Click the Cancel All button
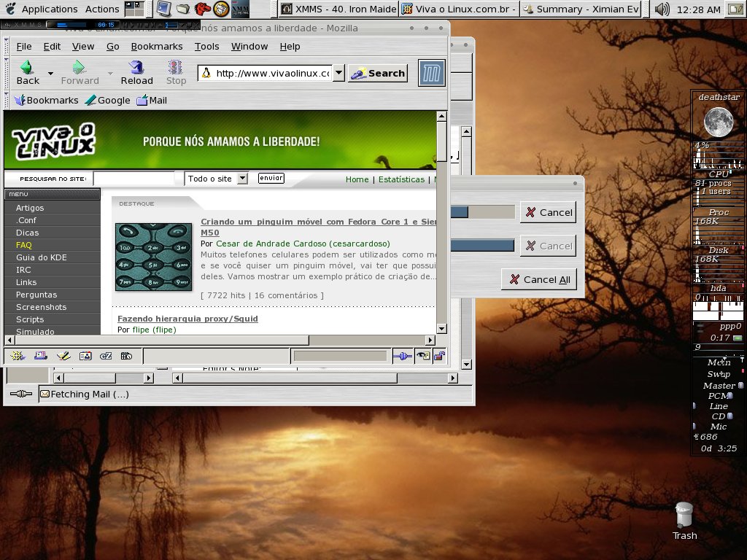This screenshot has height=560, width=747. (x=539, y=279)
